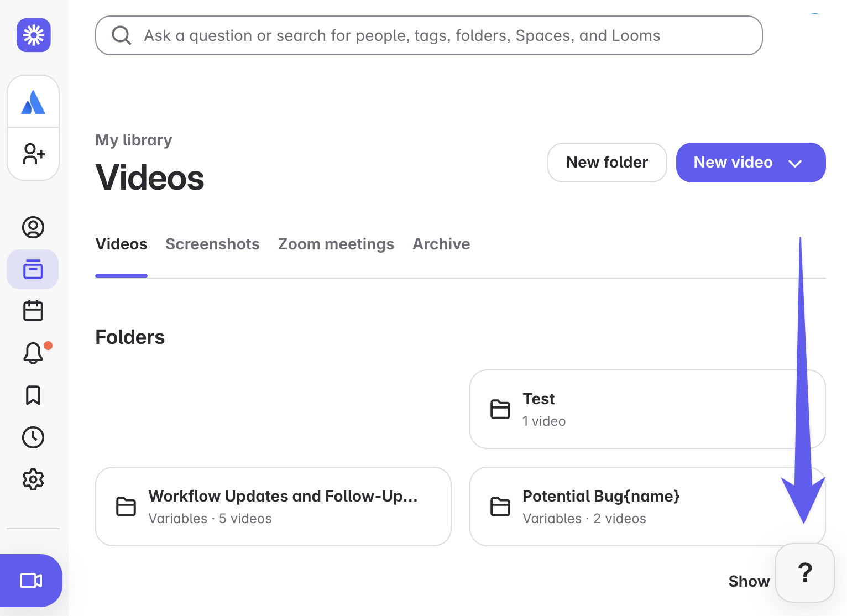Open the Archive tab
Screen dimensions: 847x616
tap(441, 244)
